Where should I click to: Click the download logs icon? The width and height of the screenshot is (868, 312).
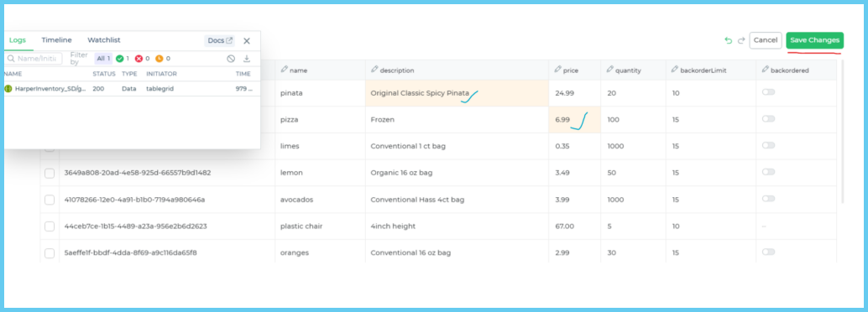(247, 59)
